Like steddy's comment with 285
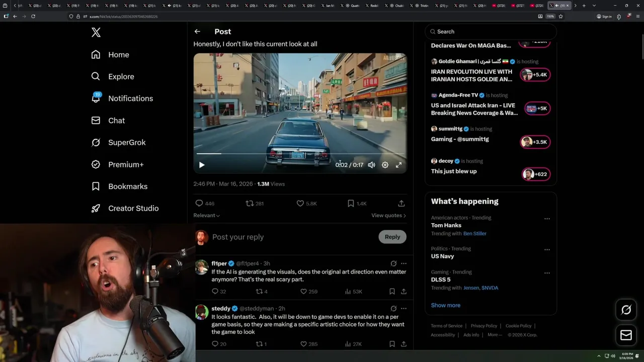The image size is (644, 362). click(308, 344)
